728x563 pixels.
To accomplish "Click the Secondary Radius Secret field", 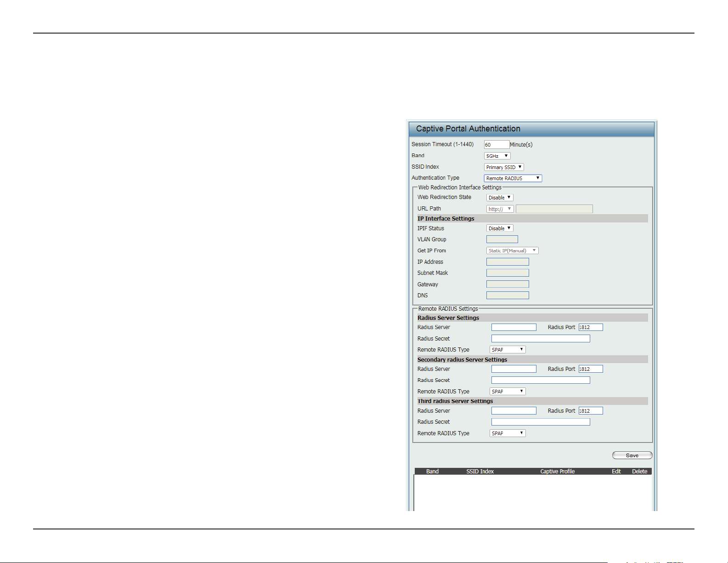I will click(x=541, y=380).
